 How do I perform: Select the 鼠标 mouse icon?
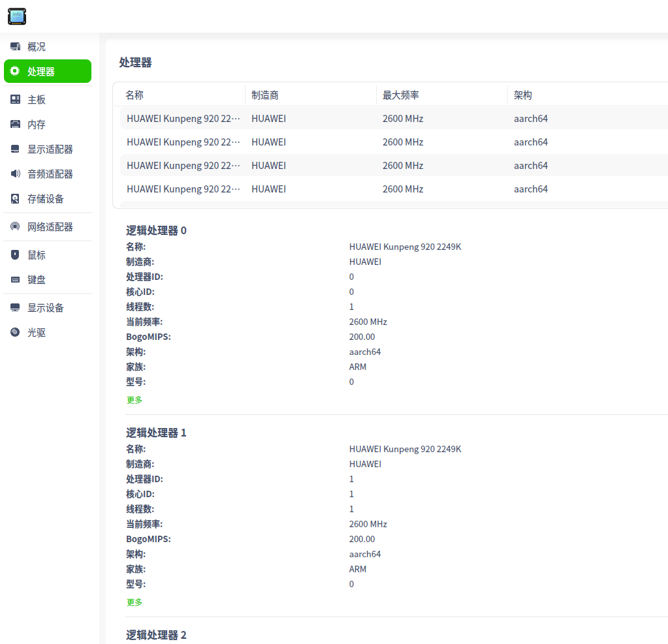click(15, 254)
